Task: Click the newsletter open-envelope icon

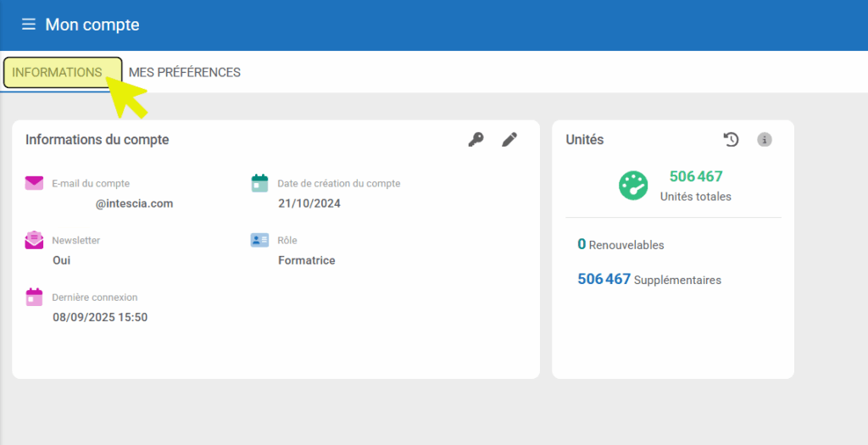Action: [34, 240]
